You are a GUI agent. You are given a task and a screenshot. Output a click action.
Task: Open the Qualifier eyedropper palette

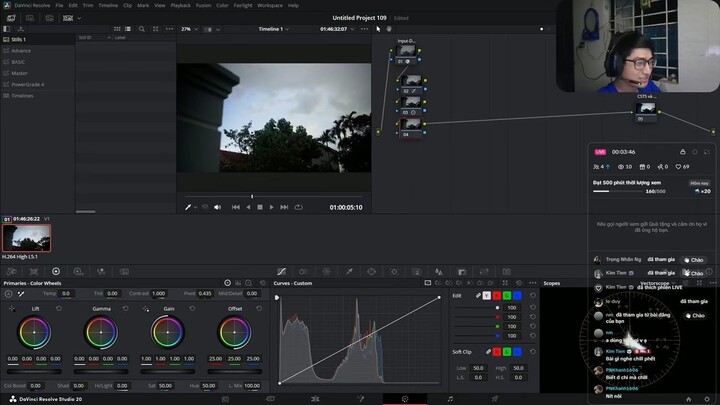349,272
